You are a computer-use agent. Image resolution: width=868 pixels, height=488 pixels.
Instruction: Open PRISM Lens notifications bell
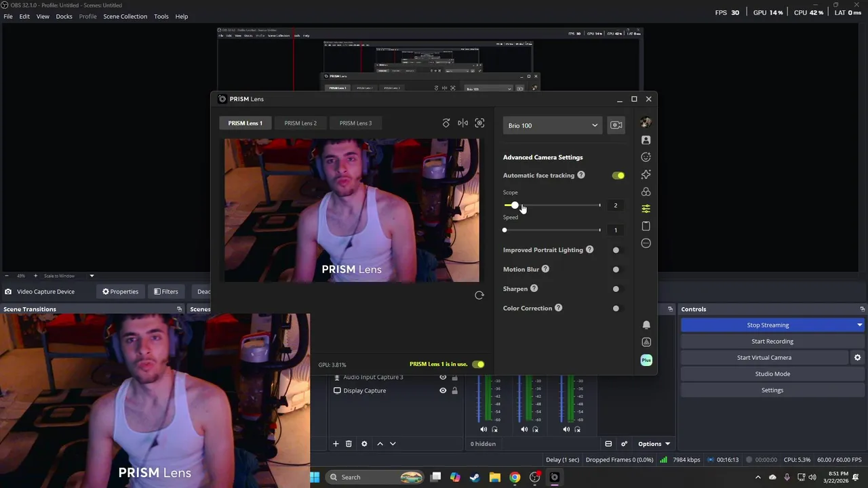click(x=646, y=325)
